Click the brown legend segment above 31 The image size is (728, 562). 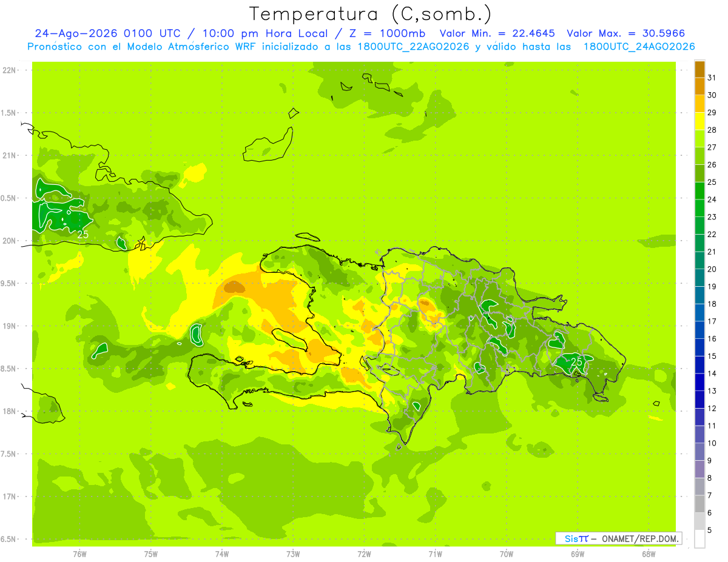pos(699,69)
